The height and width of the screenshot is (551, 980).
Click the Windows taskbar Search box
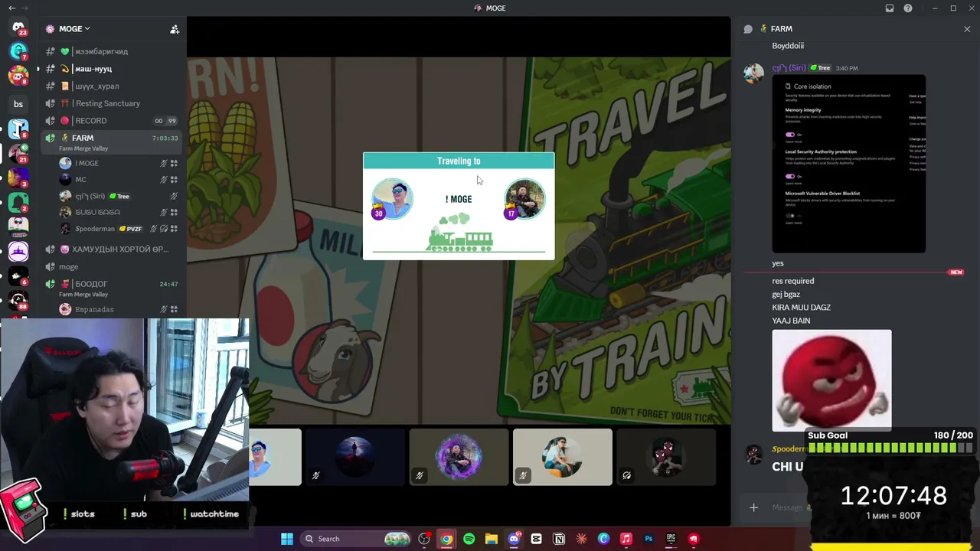click(x=356, y=539)
